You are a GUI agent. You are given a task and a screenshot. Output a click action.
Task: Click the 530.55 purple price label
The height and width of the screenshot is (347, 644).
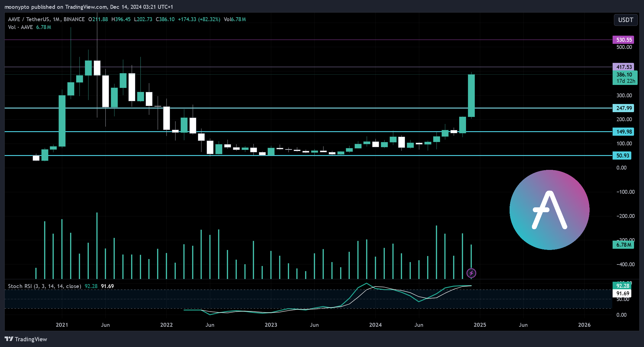pos(623,40)
